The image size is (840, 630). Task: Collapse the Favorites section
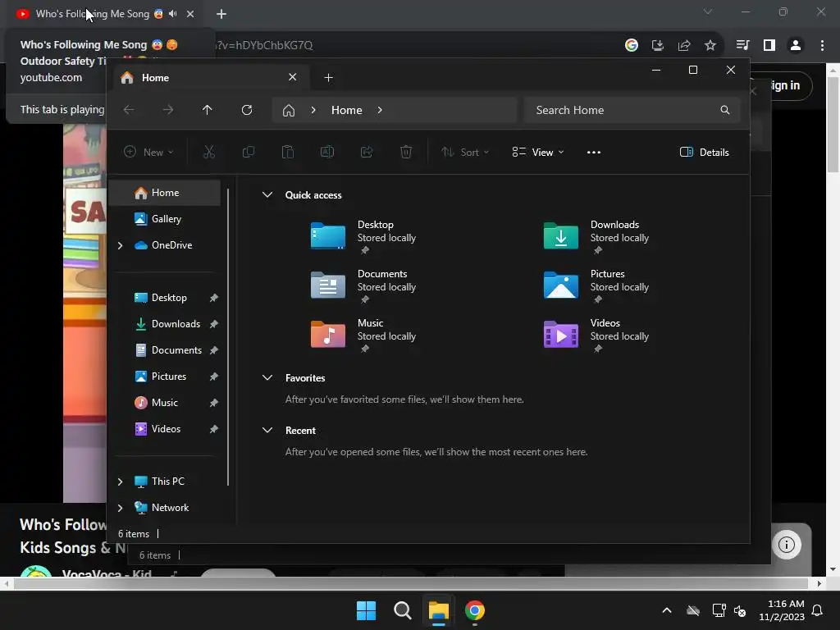pos(267,377)
